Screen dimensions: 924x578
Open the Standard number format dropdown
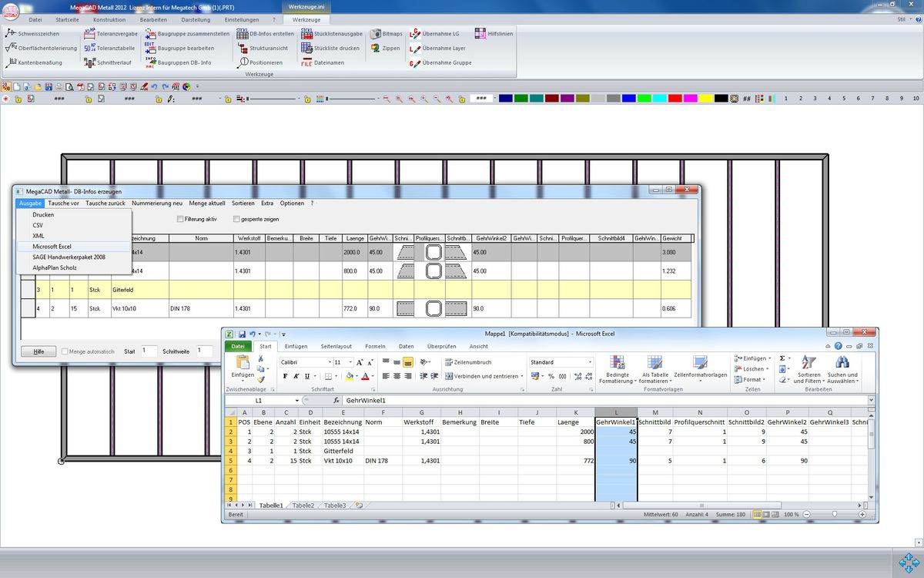(x=590, y=362)
